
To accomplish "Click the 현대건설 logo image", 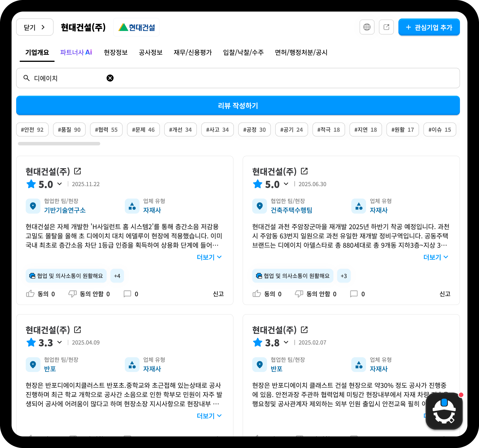I will click(136, 27).
